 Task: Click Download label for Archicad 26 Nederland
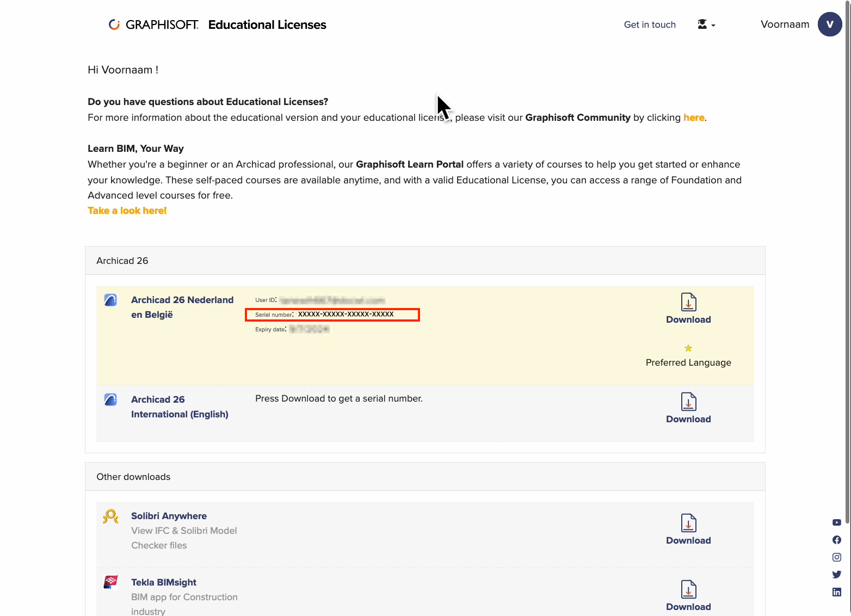(x=688, y=319)
